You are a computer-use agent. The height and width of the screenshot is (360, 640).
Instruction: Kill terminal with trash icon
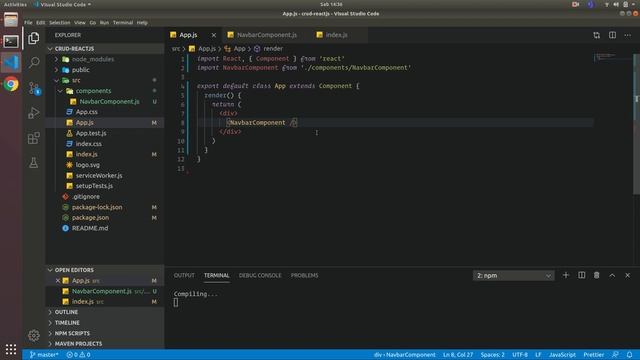pyautogui.click(x=597, y=276)
